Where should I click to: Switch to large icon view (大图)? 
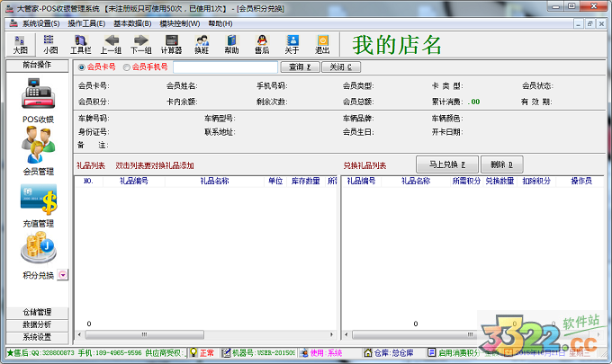tap(19, 44)
